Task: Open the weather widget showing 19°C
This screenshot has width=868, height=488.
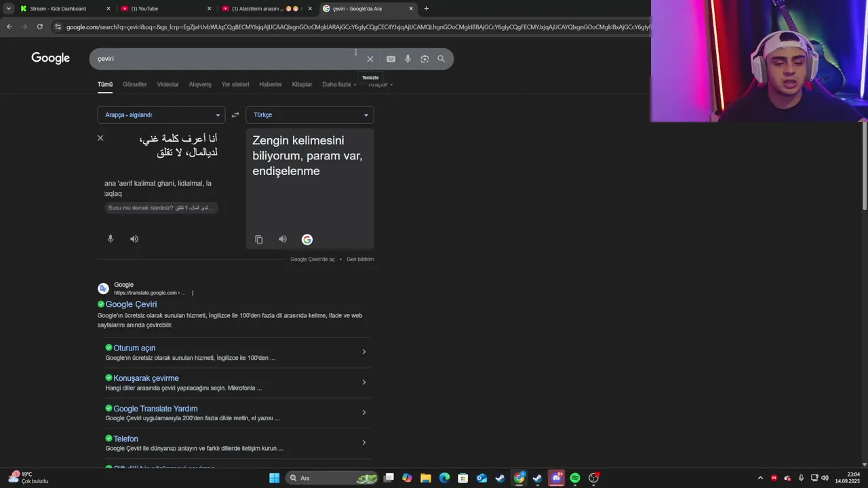Action: click(x=28, y=478)
